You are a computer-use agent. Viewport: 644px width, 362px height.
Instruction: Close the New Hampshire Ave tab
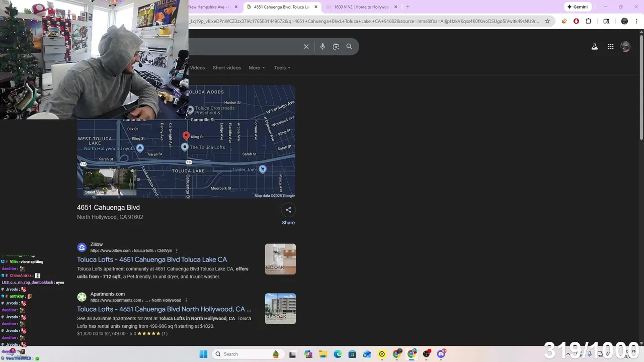[x=236, y=7]
